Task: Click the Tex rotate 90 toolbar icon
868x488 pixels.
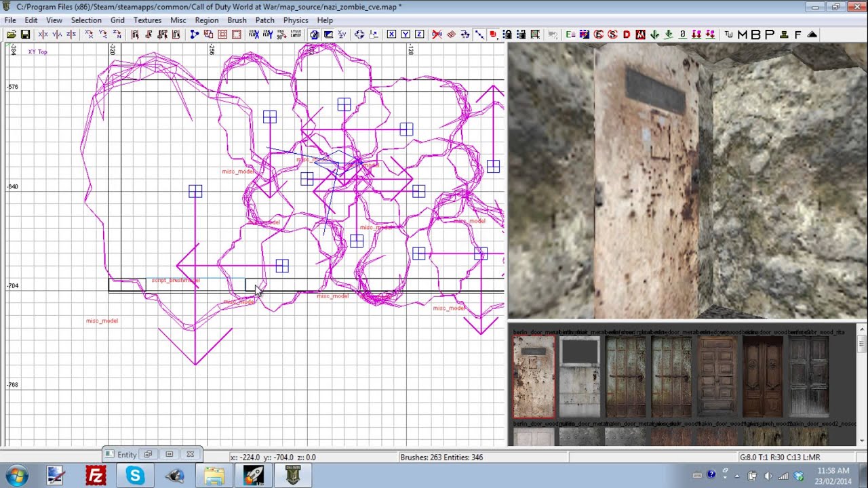Action: coord(281,35)
